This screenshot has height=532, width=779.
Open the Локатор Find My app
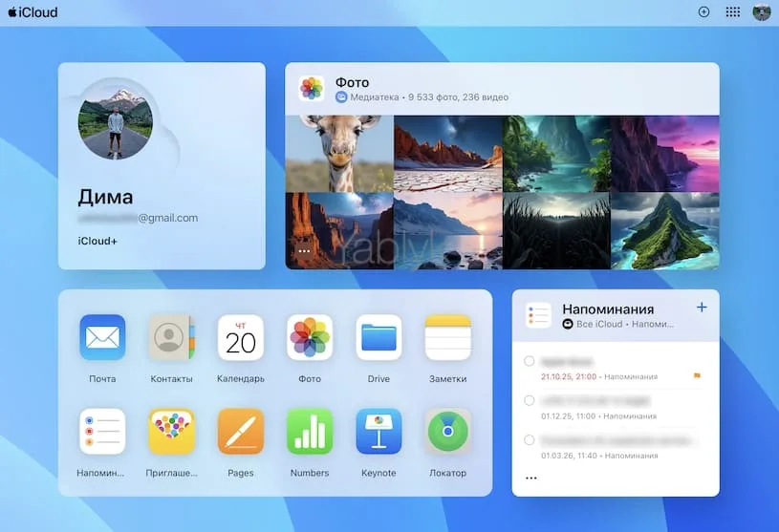(447, 432)
